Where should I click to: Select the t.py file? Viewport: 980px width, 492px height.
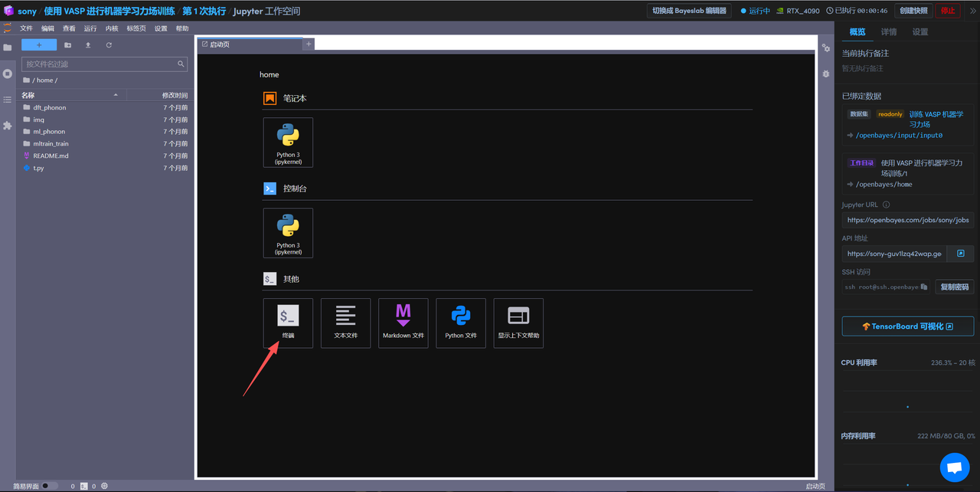coord(105,168)
